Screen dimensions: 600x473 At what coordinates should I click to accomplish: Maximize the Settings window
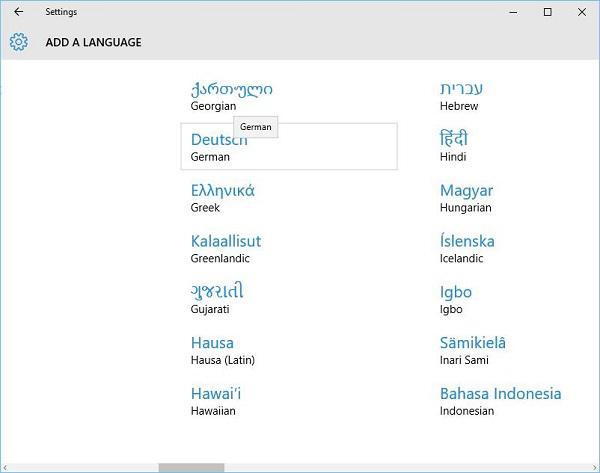pos(548,12)
